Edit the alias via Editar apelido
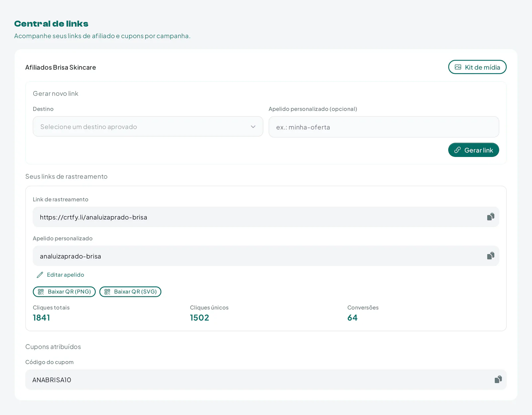 pyautogui.click(x=60, y=275)
